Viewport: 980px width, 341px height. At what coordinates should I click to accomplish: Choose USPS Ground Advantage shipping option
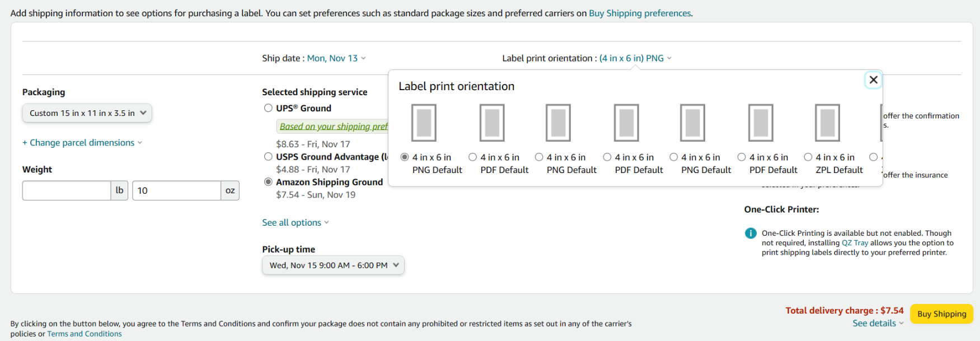(x=268, y=157)
